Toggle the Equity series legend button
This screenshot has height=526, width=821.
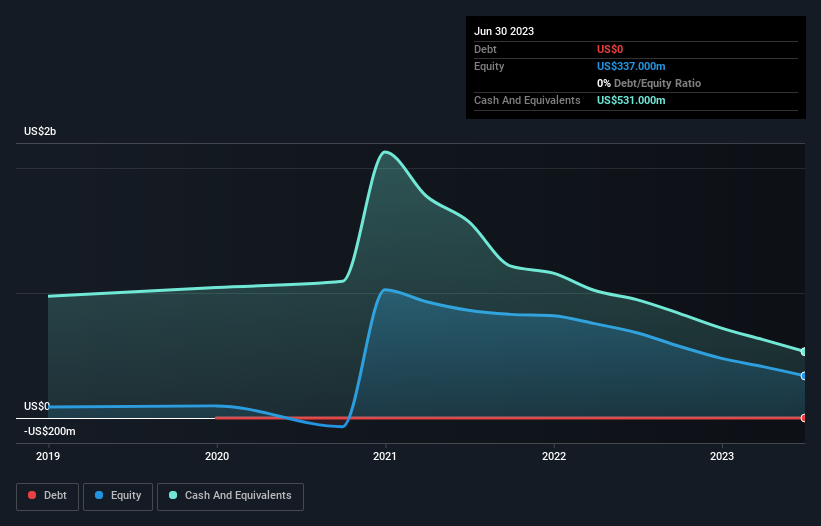(x=118, y=497)
